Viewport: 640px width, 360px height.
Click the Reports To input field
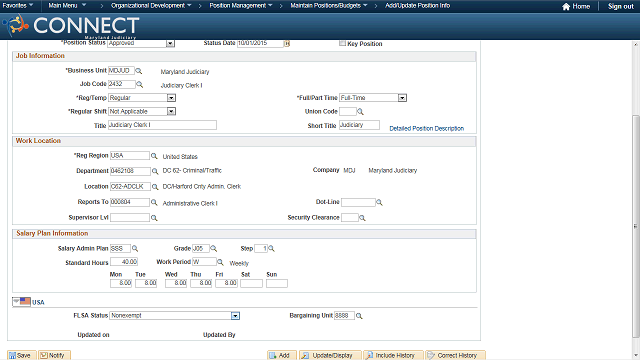[130, 202]
